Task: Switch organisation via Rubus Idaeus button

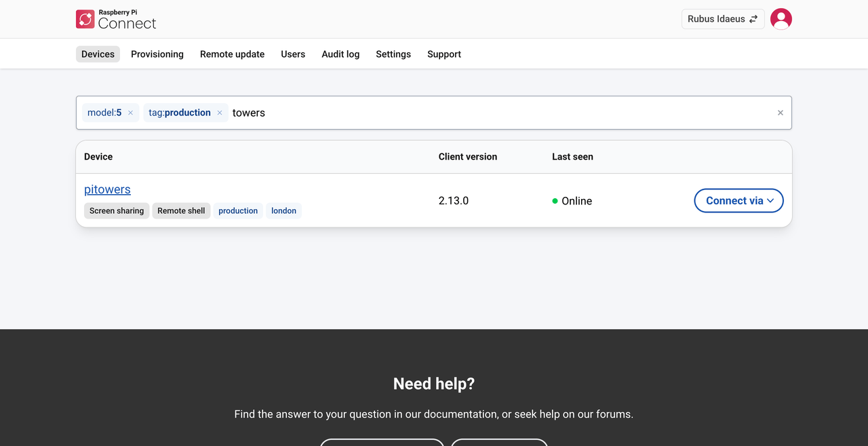Action: click(723, 19)
